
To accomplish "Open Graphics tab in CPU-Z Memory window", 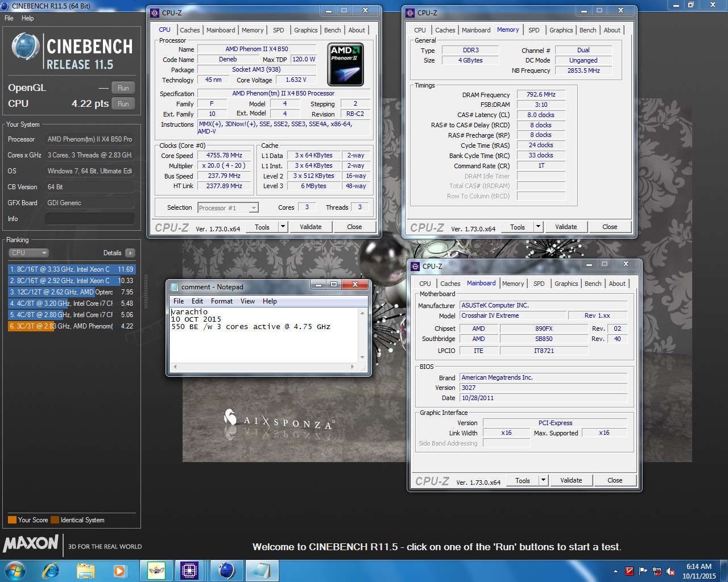I will (561, 30).
